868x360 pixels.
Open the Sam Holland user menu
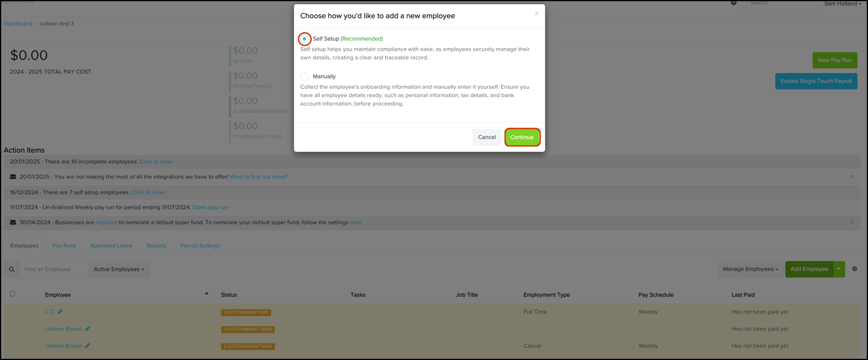coord(842,4)
